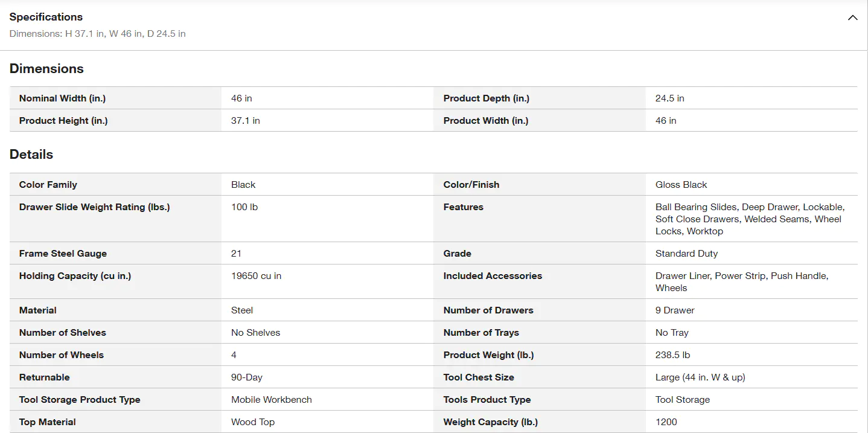Select the Returnable value 90-Day
Viewport: 868px width, 433px height.
[x=246, y=377]
